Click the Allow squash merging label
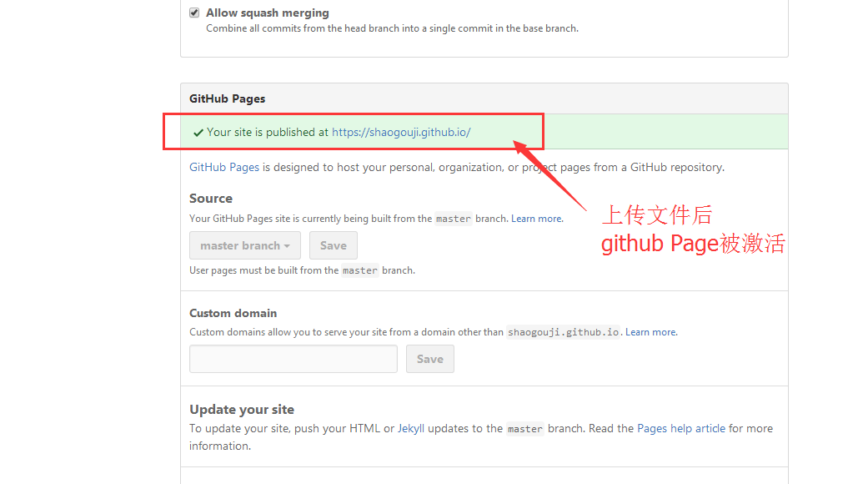Viewport: 868px width, 484px height. [x=268, y=13]
